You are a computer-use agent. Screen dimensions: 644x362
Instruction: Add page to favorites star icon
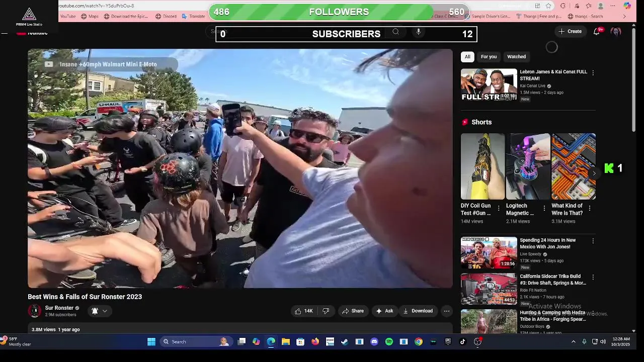[x=548, y=6]
